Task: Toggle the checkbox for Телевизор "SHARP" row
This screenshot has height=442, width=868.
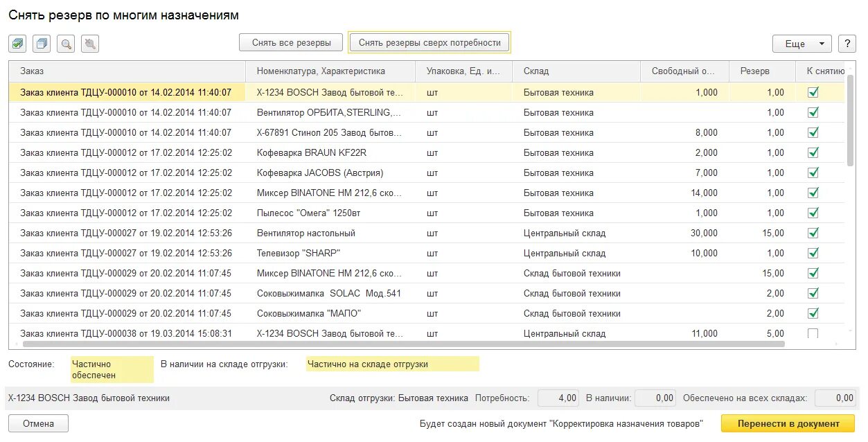Action: [813, 253]
